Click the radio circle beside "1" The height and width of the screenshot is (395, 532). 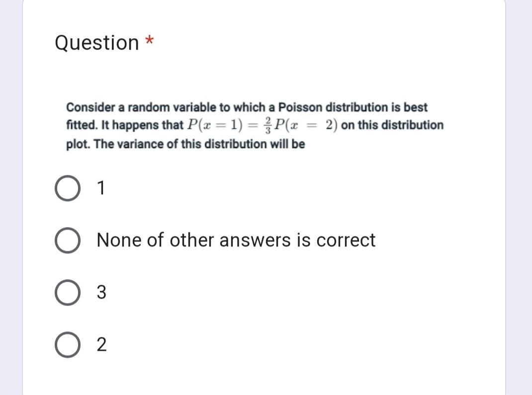coord(67,188)
